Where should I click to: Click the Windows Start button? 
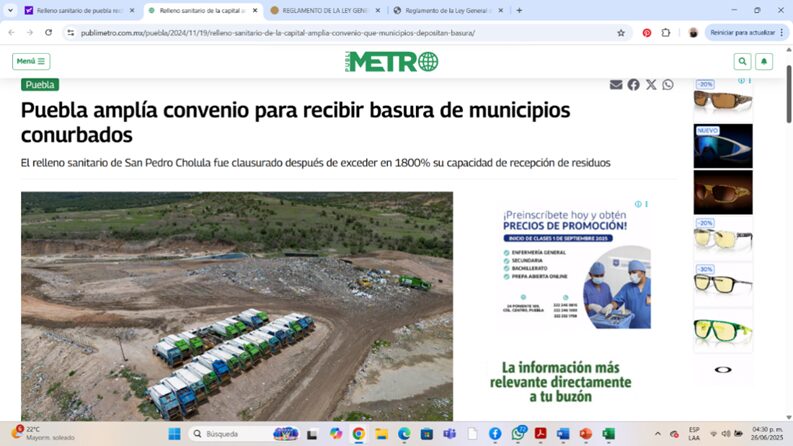[x=176, y=434]
